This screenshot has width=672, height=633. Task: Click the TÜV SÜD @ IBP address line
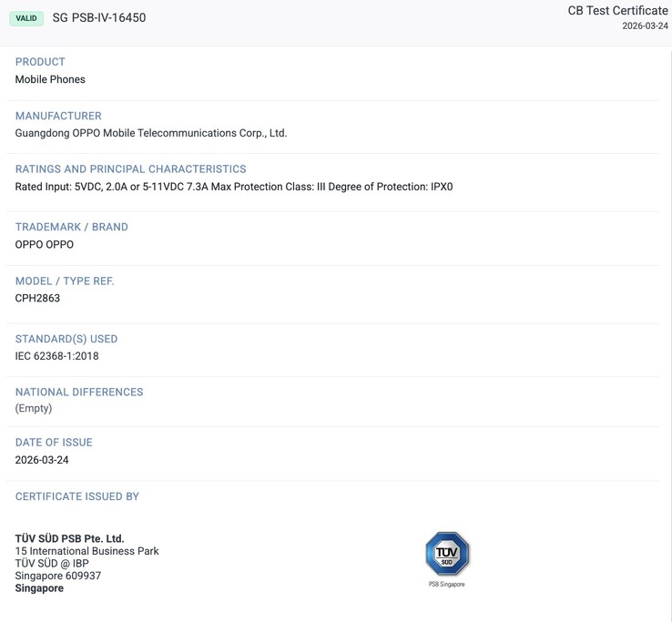pyautogui.click(x=52, y=563)
